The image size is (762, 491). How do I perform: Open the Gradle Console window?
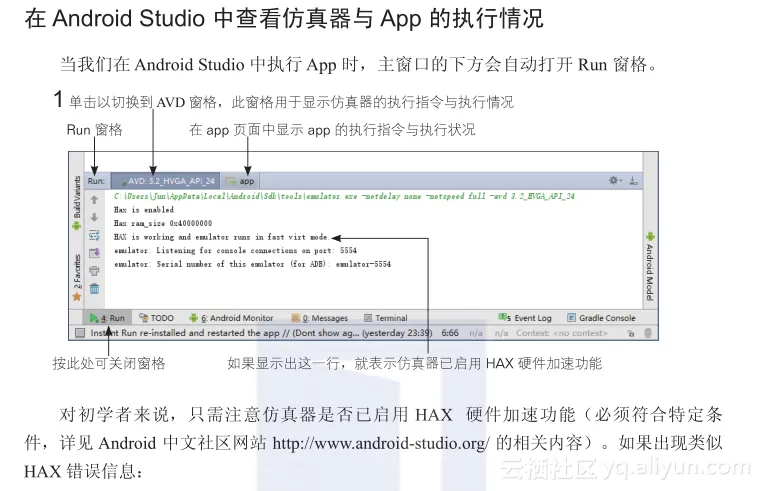tap(601, 318)
